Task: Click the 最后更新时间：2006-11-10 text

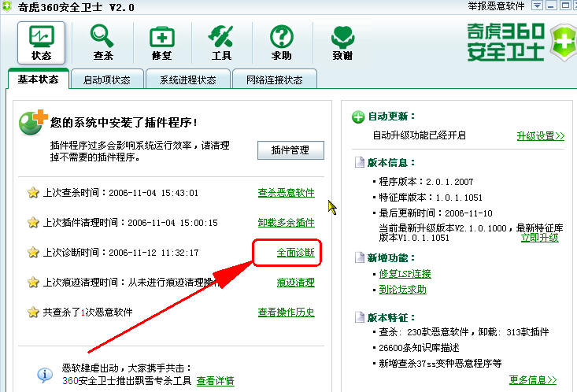Action: tap(435, 213)
